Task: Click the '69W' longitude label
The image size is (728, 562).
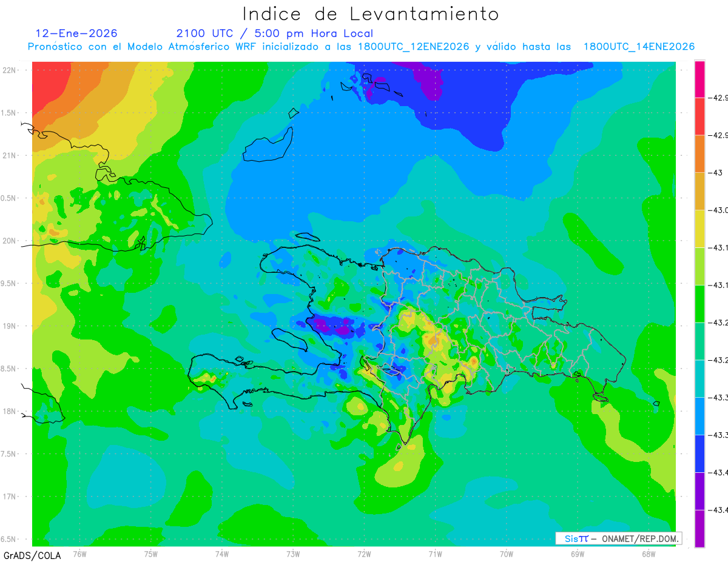Action: (578, 554)
